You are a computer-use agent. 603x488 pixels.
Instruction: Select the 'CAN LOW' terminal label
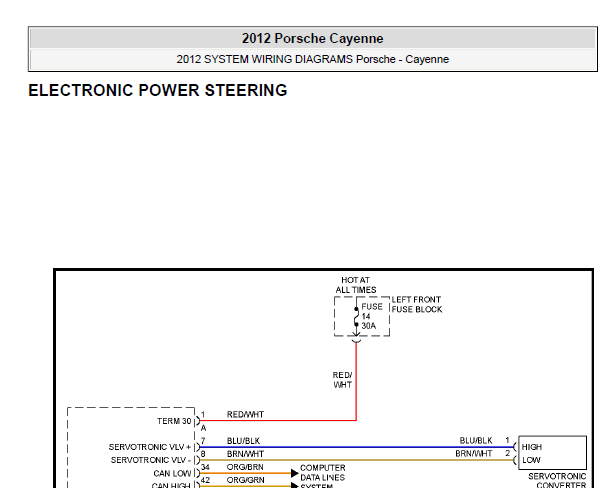pos(172,473)
